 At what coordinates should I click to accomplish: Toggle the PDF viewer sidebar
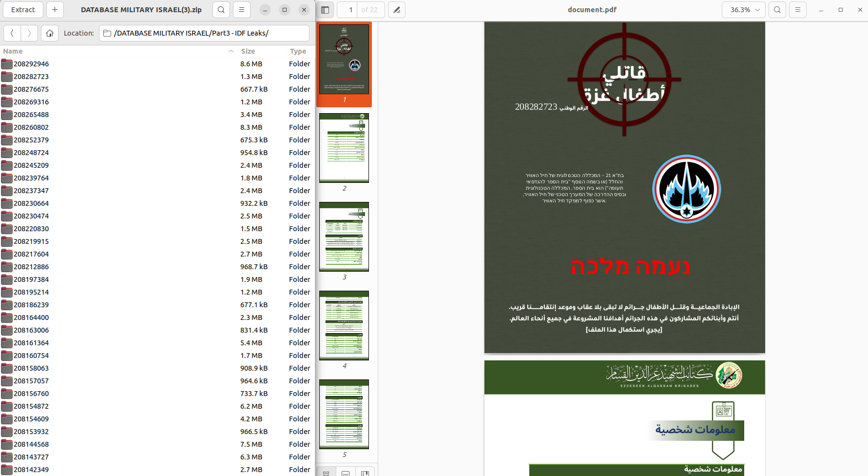pos(326,10)
